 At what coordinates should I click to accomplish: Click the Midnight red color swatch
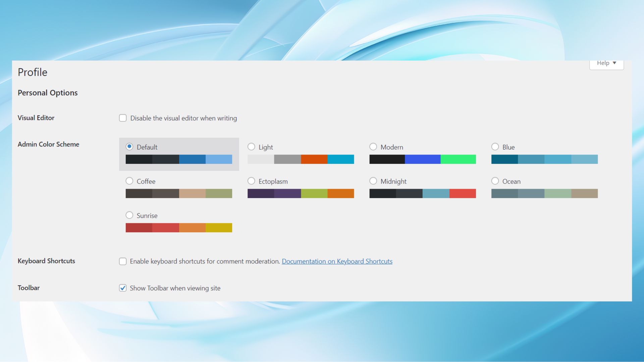462,193
